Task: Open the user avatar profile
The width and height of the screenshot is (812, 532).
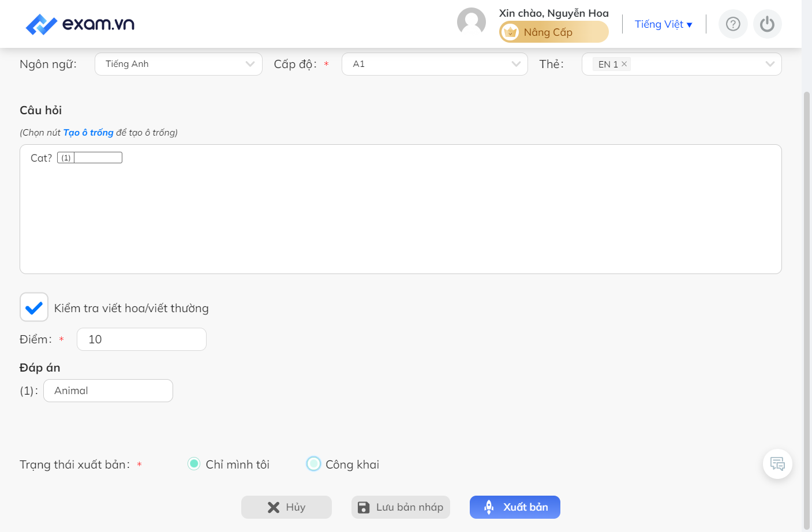Action: (x=472, y=23)
